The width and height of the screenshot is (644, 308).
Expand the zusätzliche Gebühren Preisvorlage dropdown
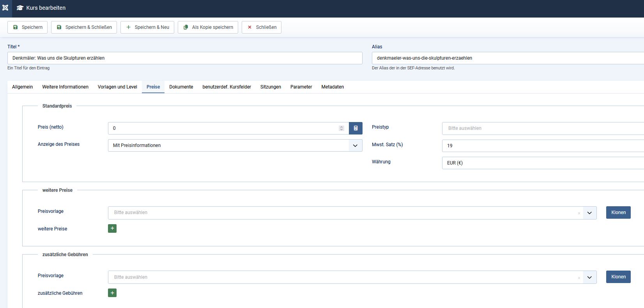[589, 277]
